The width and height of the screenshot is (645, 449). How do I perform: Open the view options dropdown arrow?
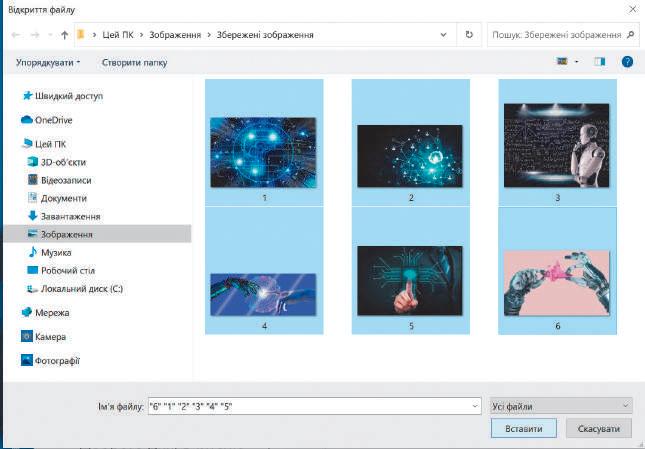pyautogui.click(x=576, y=62)
